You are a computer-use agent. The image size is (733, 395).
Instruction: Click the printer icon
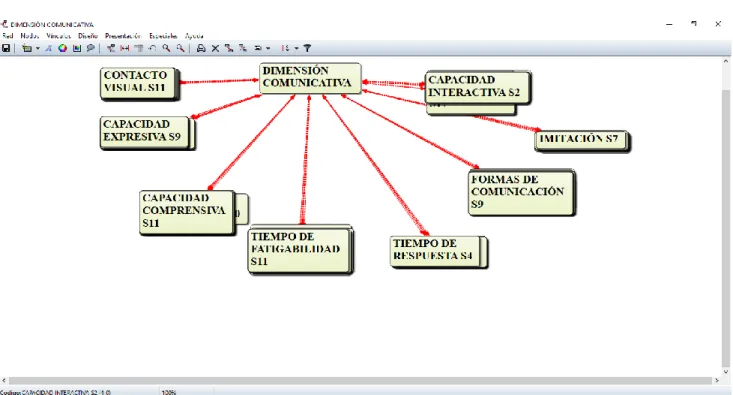201,48
